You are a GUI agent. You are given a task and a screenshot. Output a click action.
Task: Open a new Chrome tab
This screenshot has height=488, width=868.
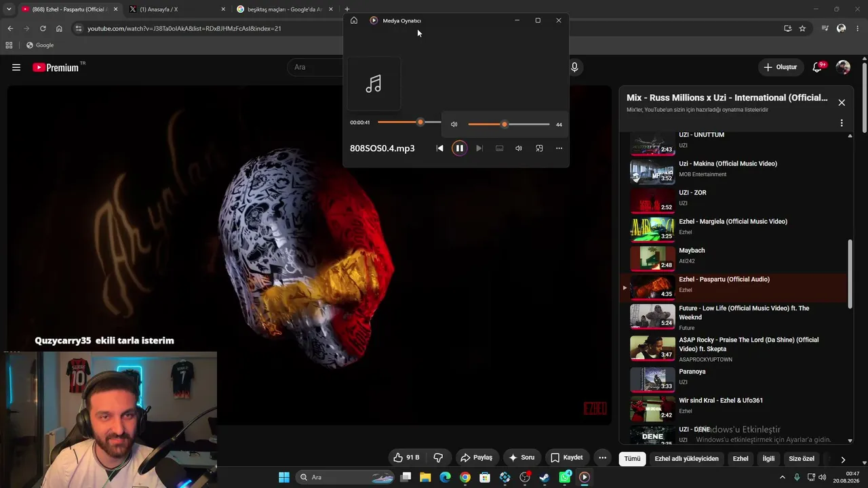click(347, 9)
